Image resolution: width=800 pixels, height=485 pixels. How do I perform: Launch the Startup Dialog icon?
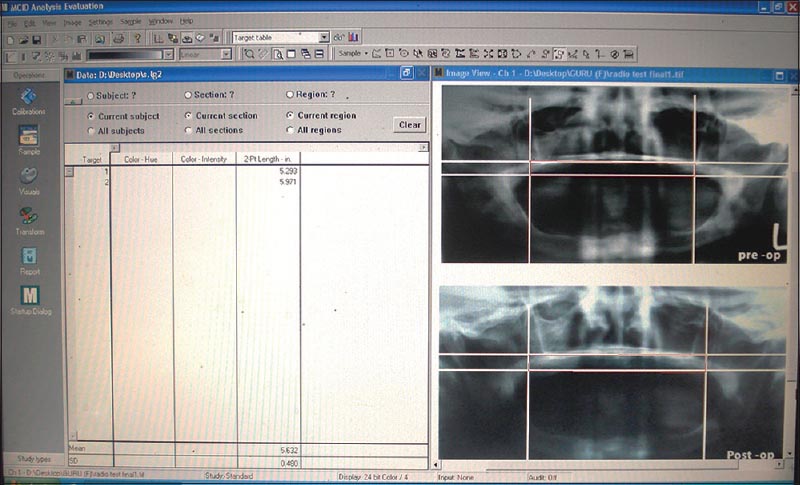tap(29, 297)
